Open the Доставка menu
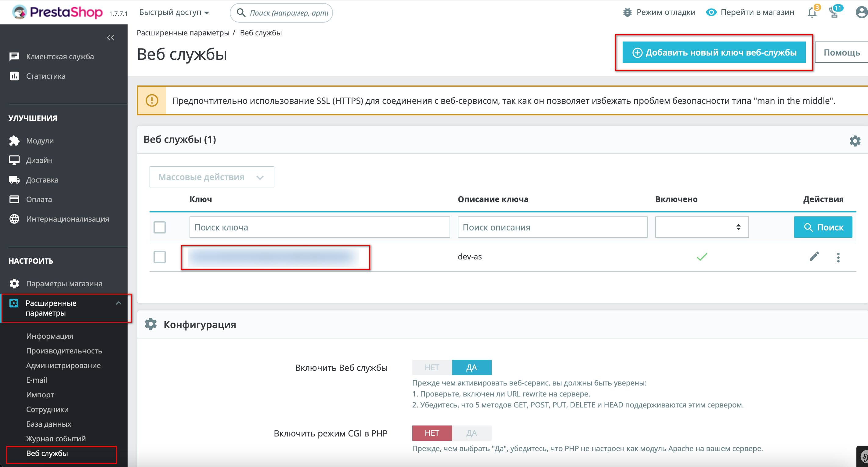Screen dimensions: 868x467 (x=42, y=179)
